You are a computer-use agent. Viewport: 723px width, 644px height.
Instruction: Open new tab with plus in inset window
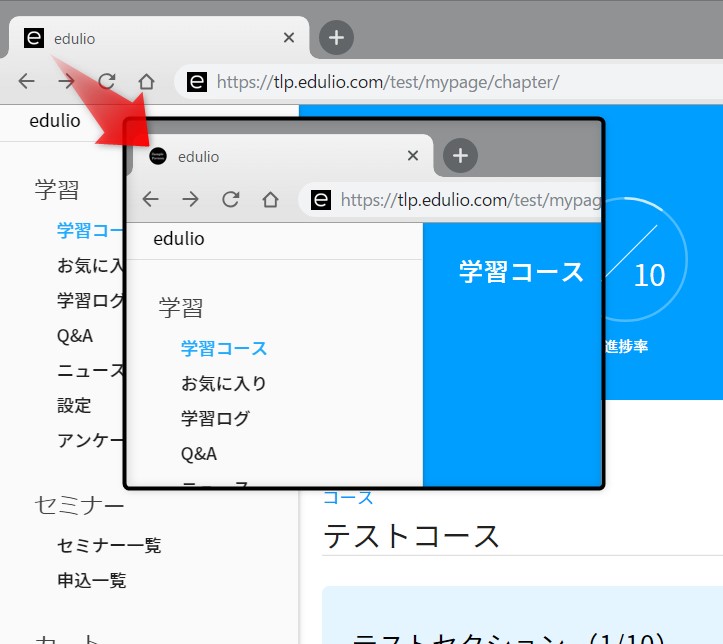click(x=460, y=155)
